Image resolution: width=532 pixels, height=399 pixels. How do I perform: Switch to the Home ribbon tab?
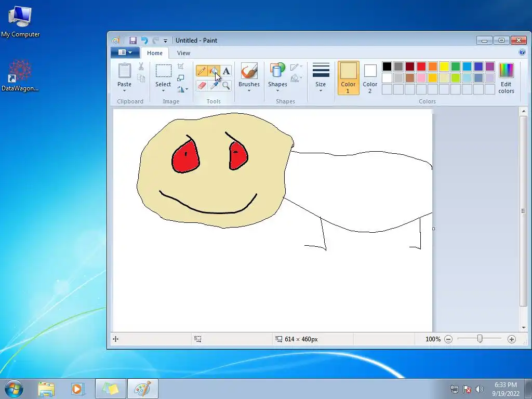(x=155, y=53)
